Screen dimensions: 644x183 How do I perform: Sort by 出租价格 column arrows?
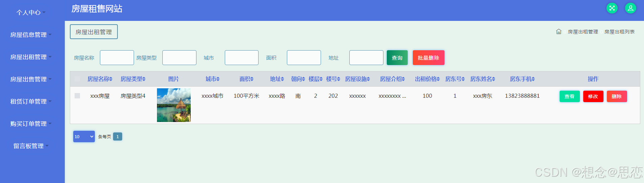click(438, 79)
